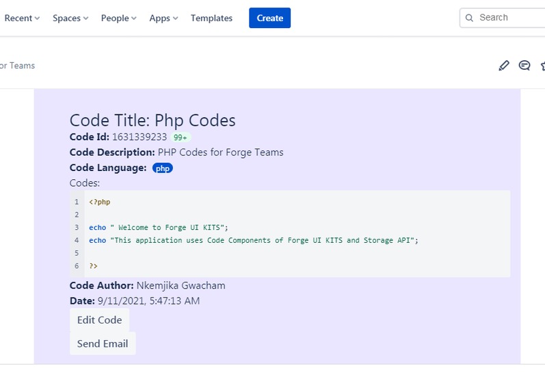
Task: Click the '<?php' code line
Action: (100, 202)
